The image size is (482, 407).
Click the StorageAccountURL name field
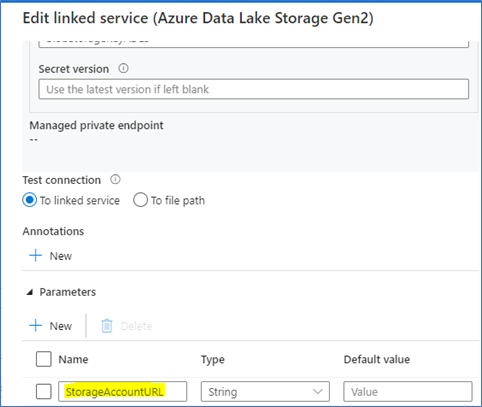coord(122,391)
